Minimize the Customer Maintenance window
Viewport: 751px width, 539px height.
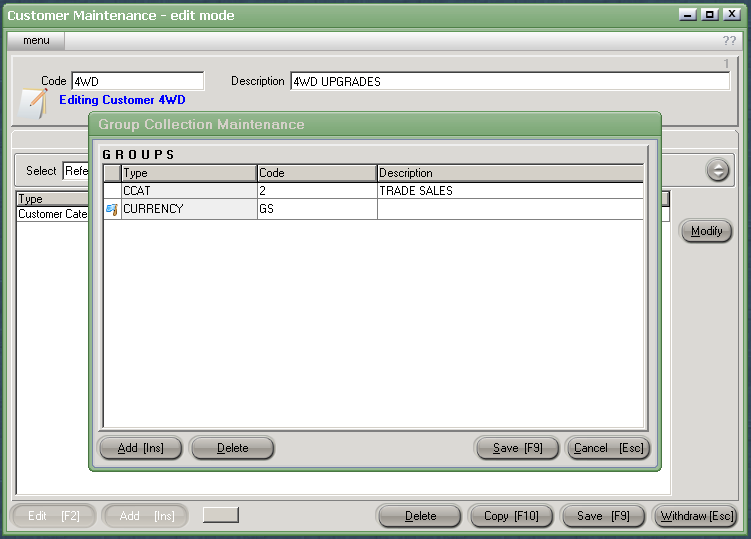[x=687, y=14]
